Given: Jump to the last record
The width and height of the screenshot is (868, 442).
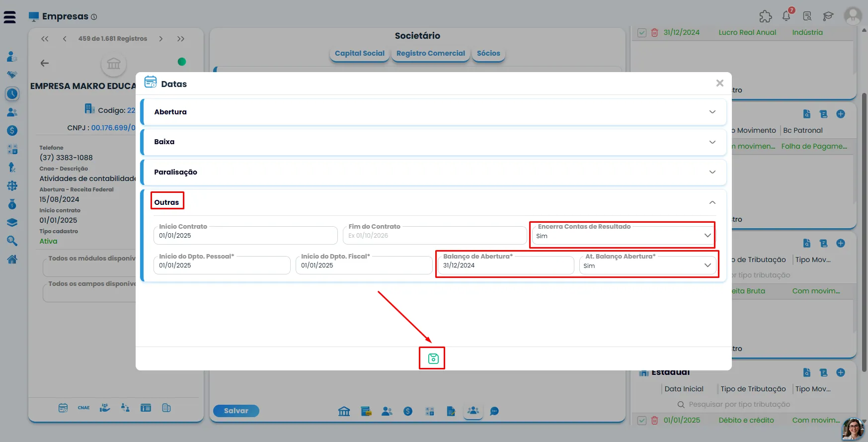Looking at the screenshot, I should pos(181,39).
